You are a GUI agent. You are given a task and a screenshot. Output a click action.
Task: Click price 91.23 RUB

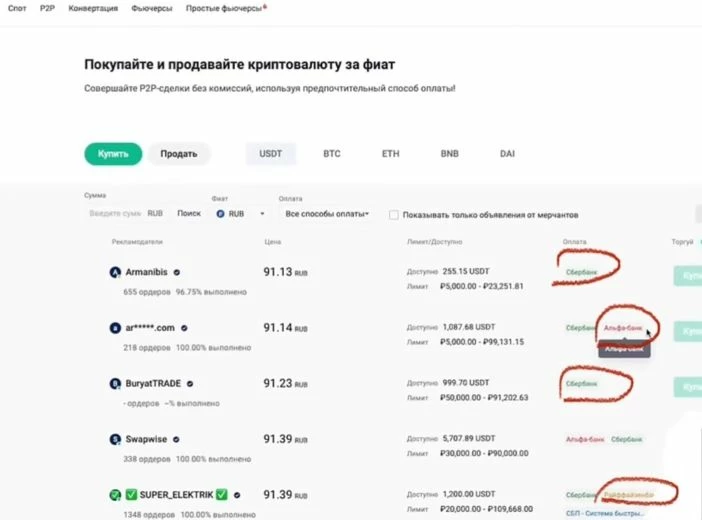pos(285,383)
